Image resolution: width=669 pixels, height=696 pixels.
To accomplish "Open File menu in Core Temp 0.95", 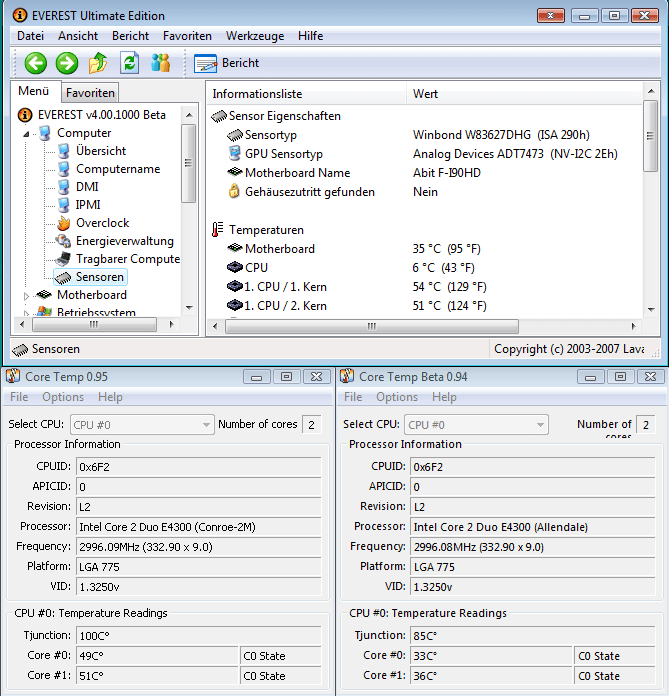I will 19,397.
